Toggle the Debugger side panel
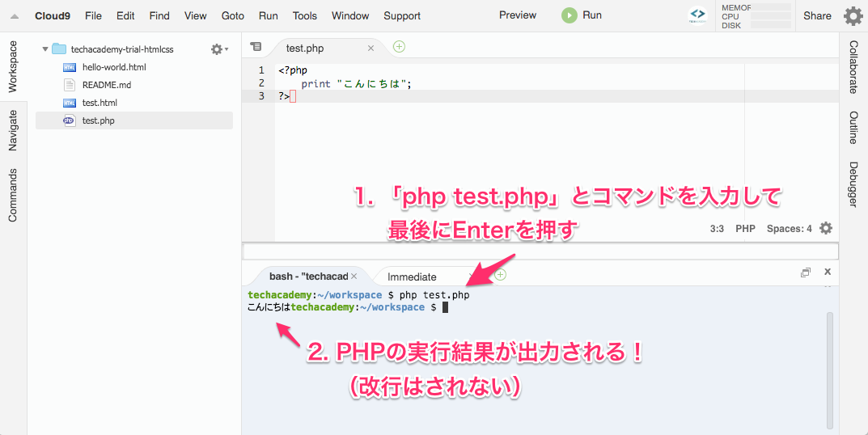The width and height of the screenshot is (868, 435). point(853,184)
